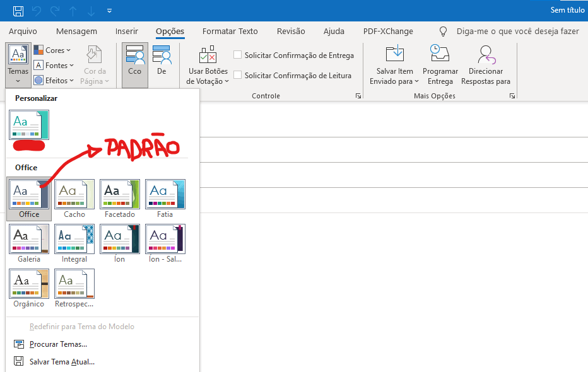
Task: Open the Revisão tab
Action: 291,31
